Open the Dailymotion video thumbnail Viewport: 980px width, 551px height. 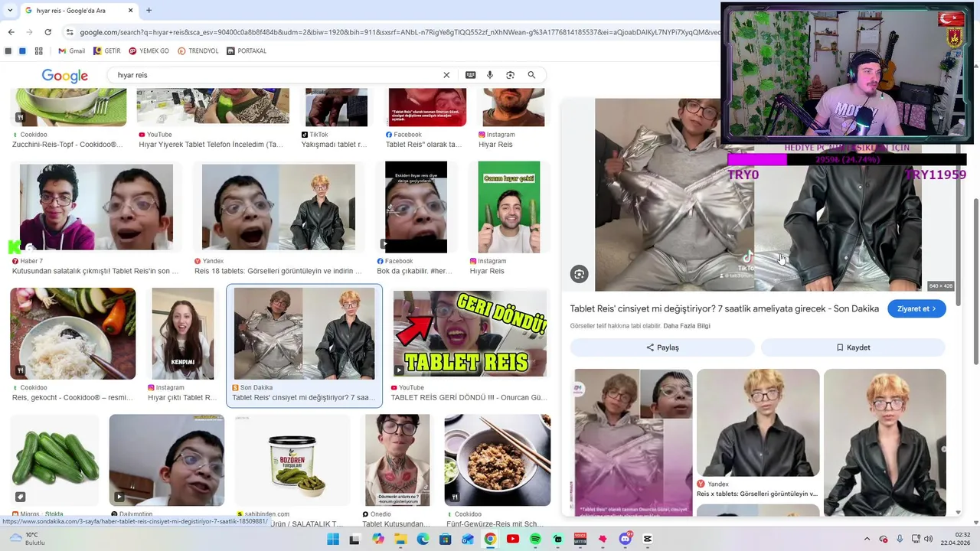(x=167, y=460)
